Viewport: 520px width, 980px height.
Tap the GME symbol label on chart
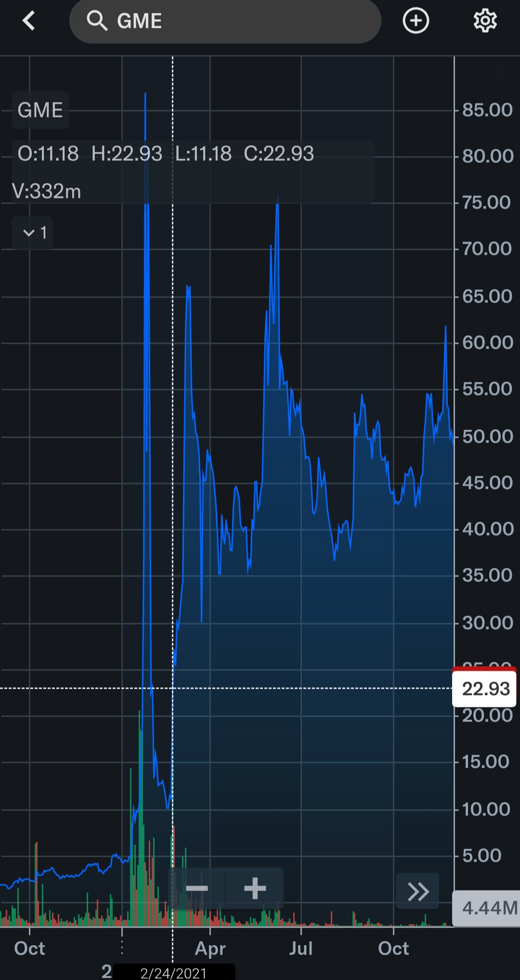pyautogui.click(x=40, y=110)
